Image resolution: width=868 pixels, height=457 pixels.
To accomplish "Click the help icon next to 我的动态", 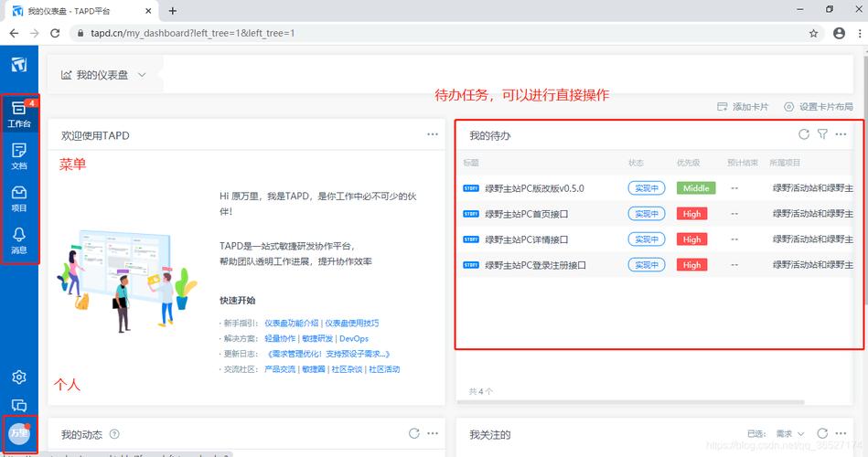I will click(x=114, y=434).
